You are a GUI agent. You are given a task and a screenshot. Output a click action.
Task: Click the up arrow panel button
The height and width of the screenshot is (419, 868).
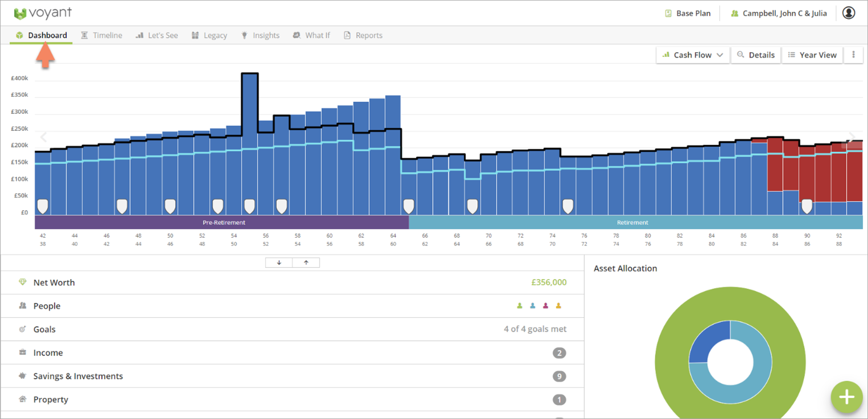click(x=306, y=263)
